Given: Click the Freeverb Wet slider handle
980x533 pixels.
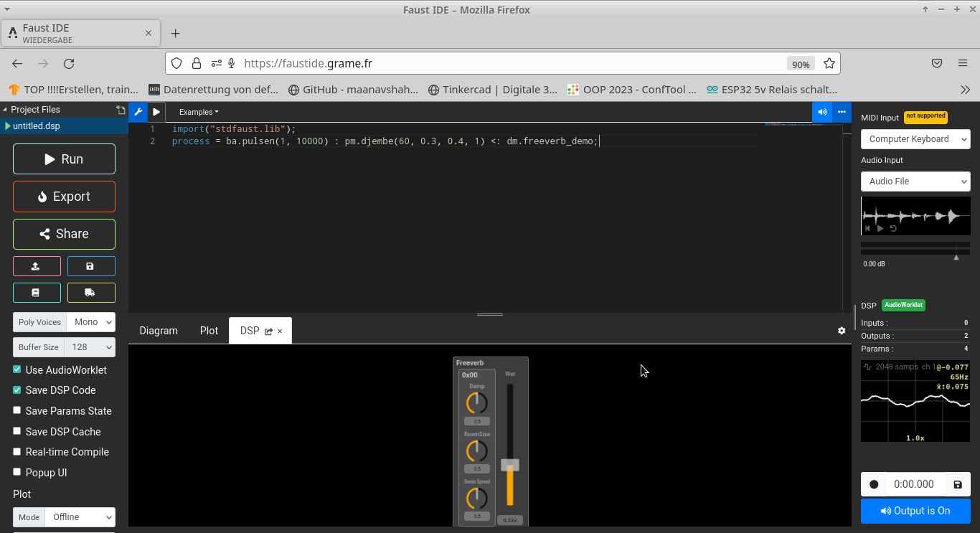Looking at the screenshot, I should point(510,465).
